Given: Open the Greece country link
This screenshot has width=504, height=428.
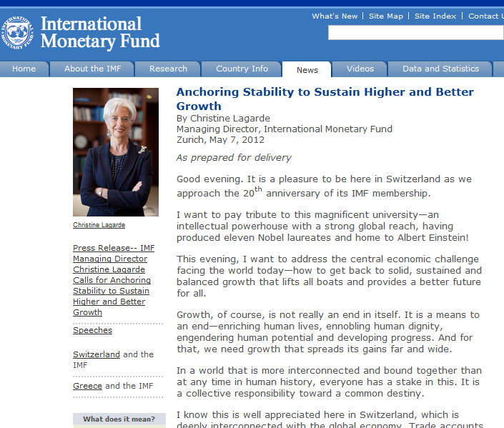Looking at the screenshot, I should point(87,386).
